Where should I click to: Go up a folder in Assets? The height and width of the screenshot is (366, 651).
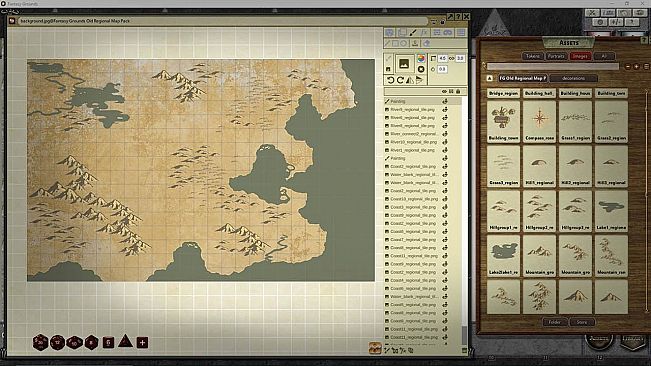(x=489, y=78)
